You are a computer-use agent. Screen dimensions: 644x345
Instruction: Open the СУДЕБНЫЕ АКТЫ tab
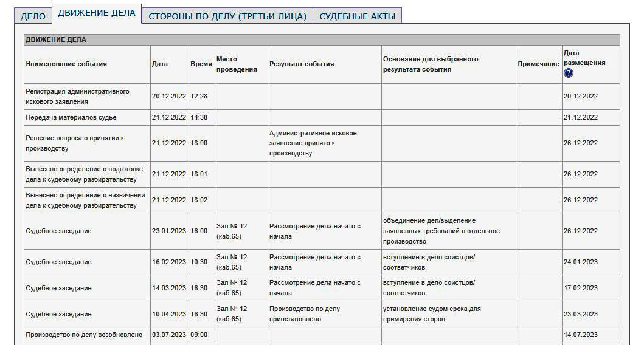(x=358, y=16)
